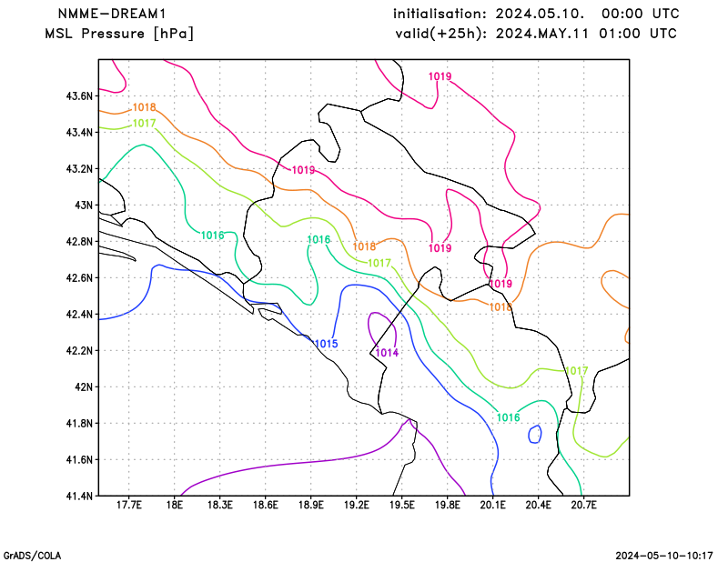728x562 pixels.
Task: Select the purple 1014 contour label
Action: [387, 353]
